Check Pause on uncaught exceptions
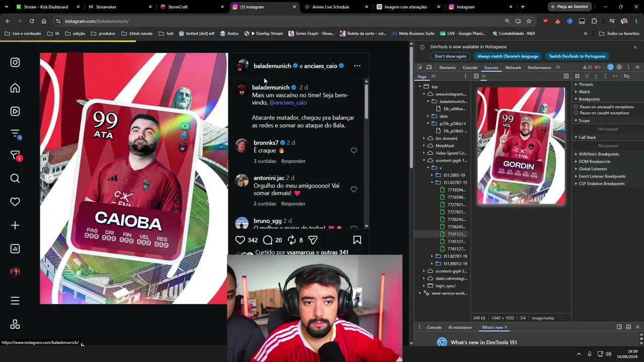 (x=576, y=107)
